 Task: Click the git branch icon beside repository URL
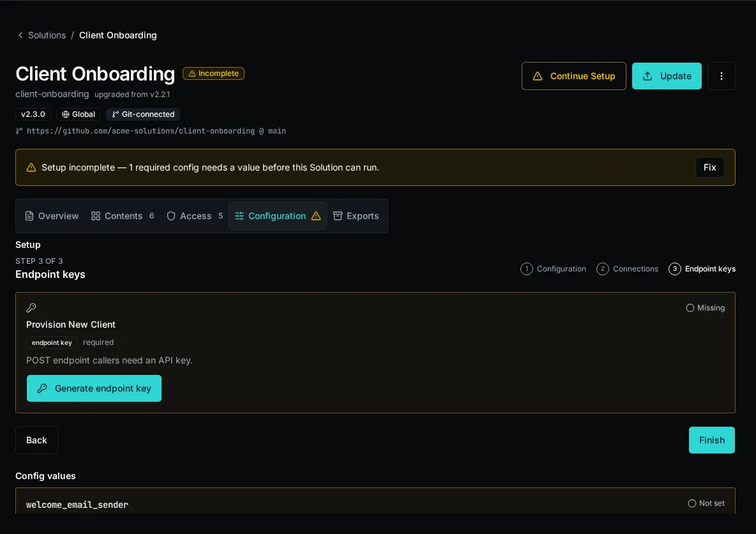19,131
